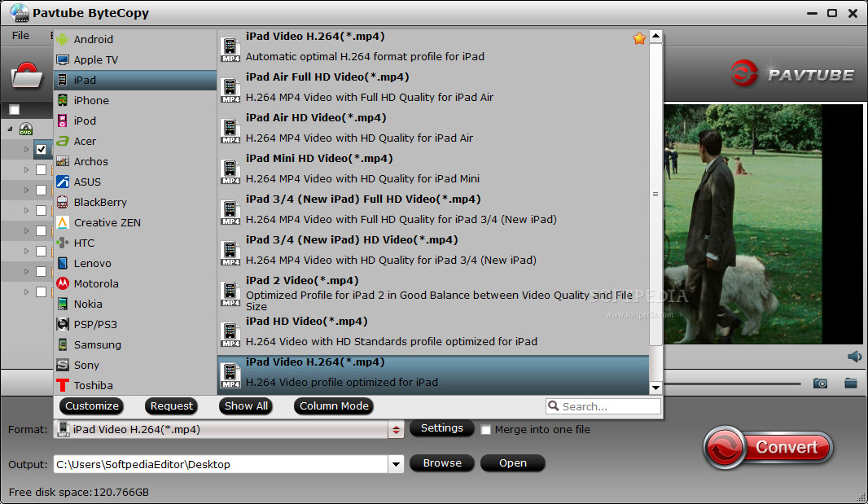This screenshot has height=504, width=868.
Task: Select iPad 2 Video profile
Action: point(433,293)
